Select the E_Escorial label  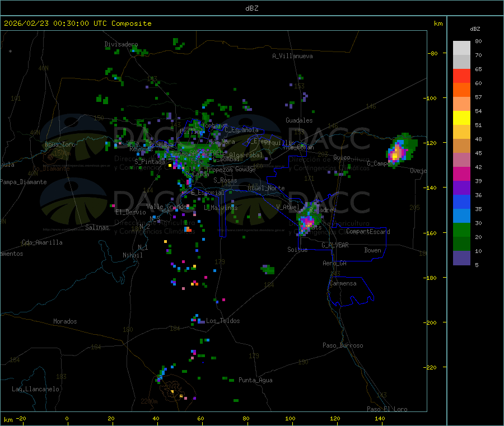[208, 193]
